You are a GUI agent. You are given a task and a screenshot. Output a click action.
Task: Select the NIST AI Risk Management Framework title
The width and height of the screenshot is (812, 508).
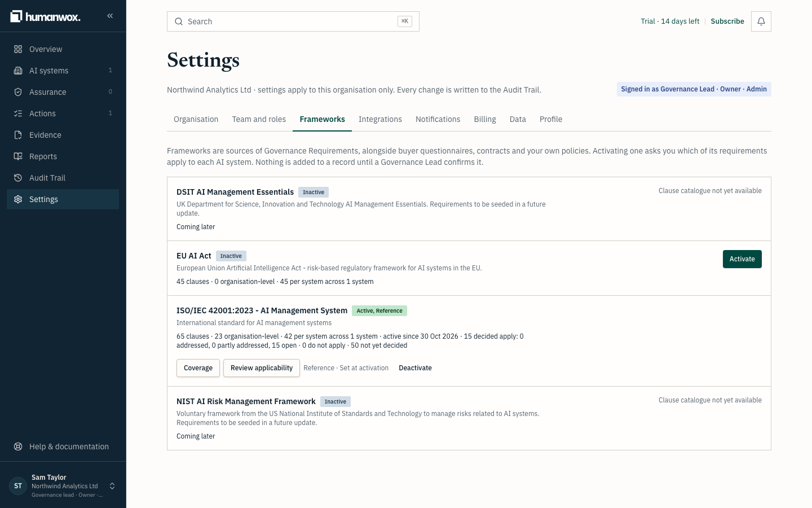tap(246, 401)
